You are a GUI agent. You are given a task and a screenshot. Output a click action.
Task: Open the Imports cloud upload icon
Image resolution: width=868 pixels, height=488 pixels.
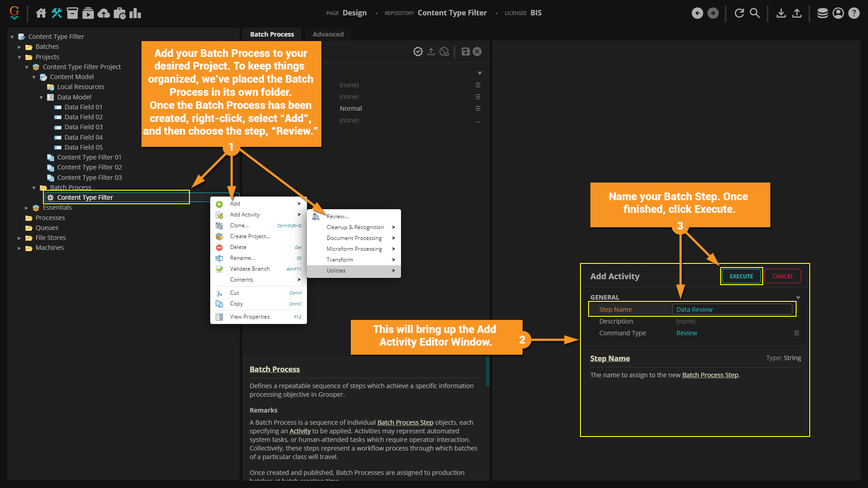[x=104, y=13]
